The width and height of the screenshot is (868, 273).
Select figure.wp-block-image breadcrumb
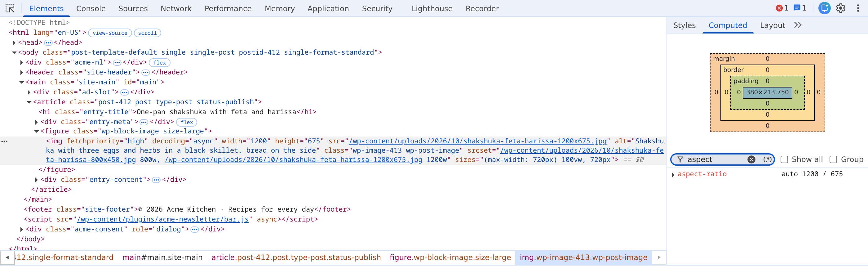pyautogui.click(x=450, y=257)
